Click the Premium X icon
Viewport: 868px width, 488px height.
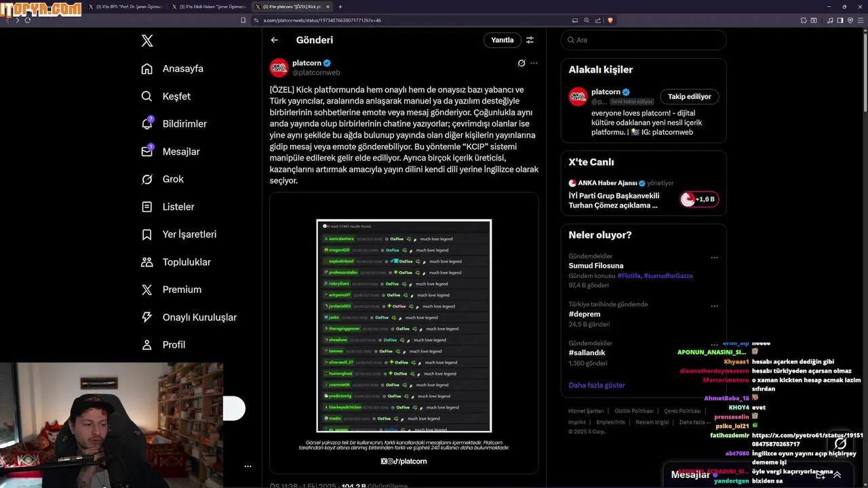tap(146, 289)
